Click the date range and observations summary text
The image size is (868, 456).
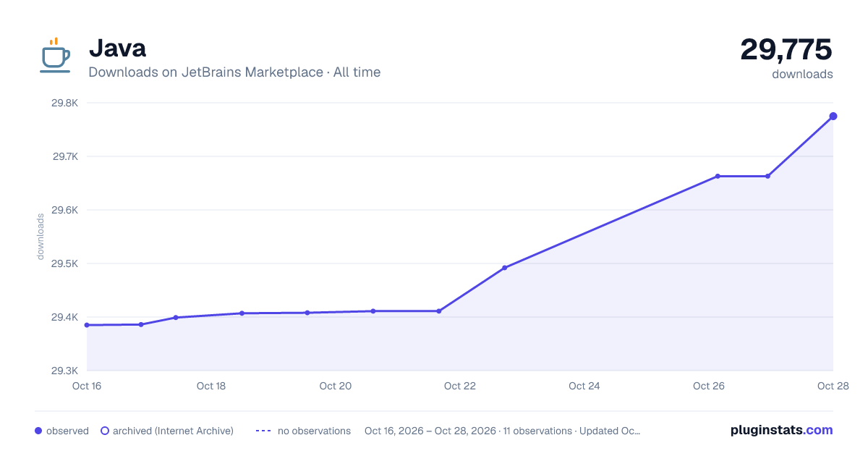click(x=503, y=431)
